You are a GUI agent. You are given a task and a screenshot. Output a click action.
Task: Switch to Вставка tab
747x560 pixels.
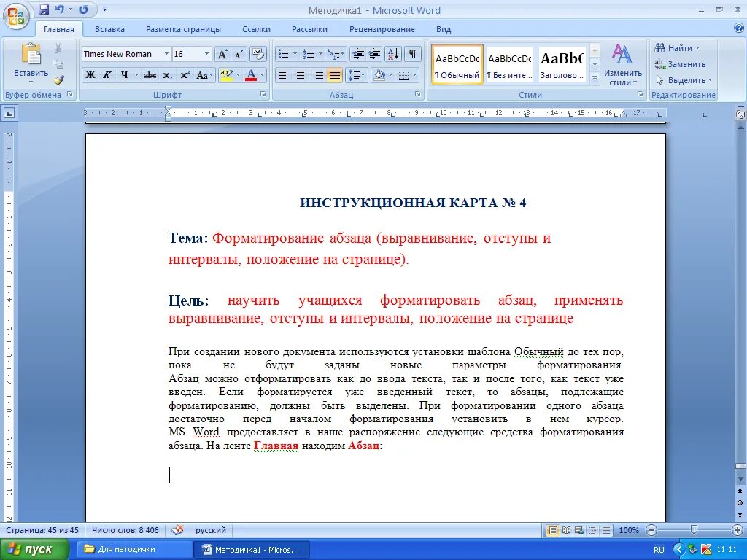(109, 29)
